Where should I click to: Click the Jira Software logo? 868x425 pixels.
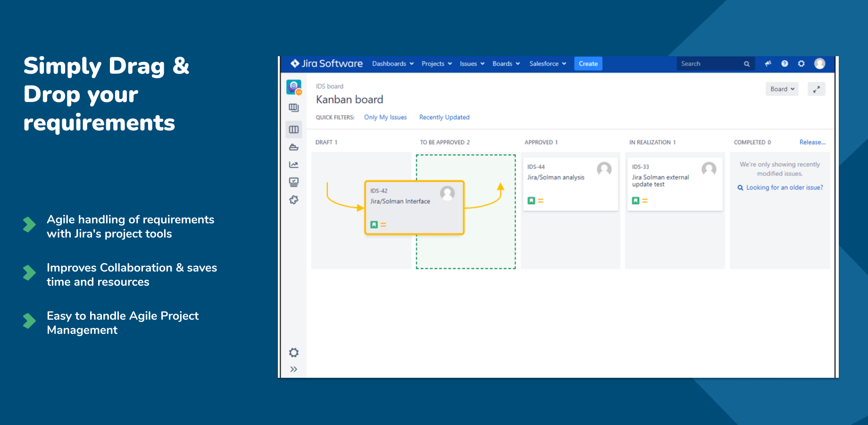(326, 63)
